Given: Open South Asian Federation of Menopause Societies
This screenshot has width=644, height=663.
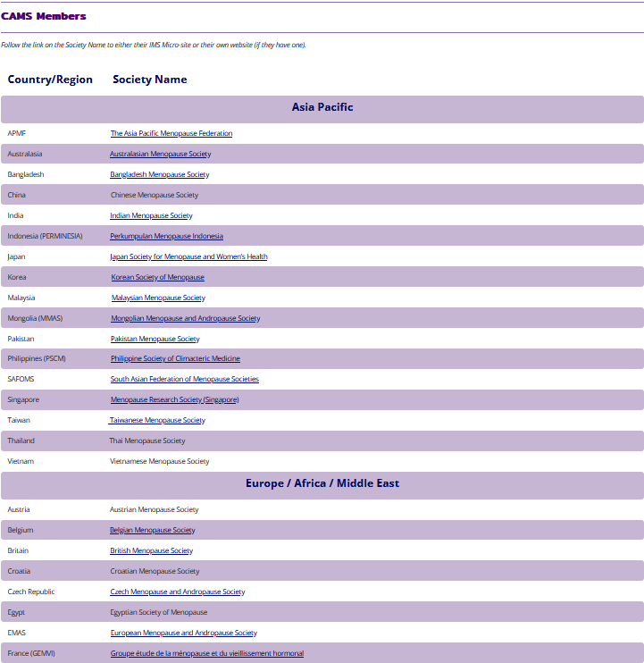Looking at the screenshot, I should [x=185, y=379].
